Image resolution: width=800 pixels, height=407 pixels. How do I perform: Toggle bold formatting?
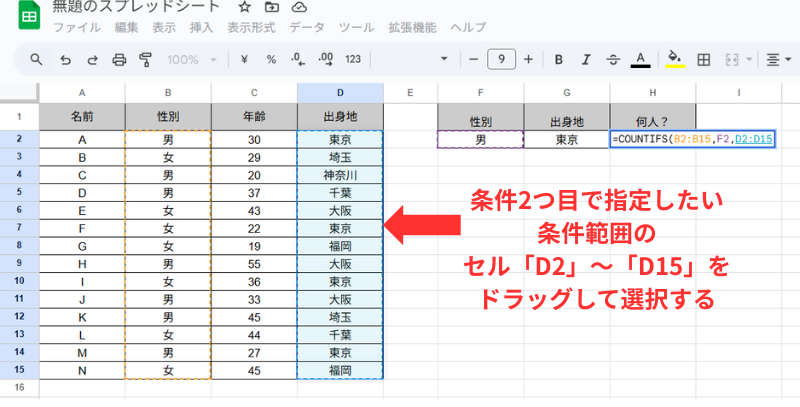click(559, 60)
